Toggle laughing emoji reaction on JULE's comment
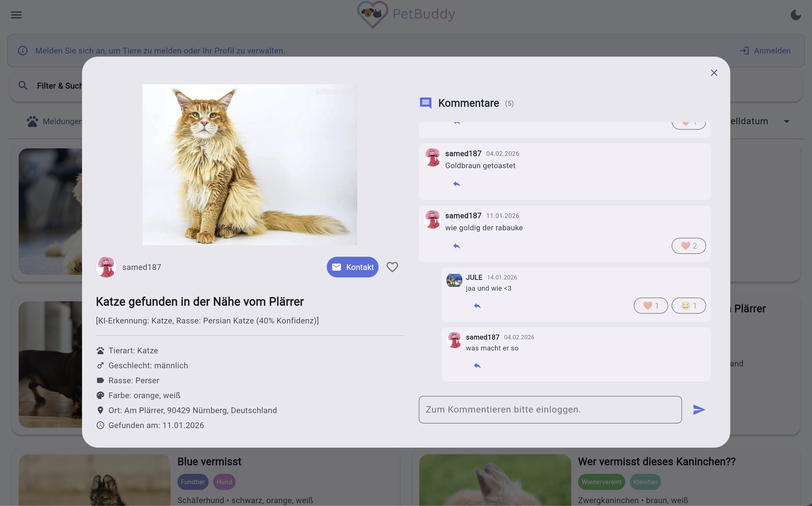The image size is (812, 506). [x=689, y=306]
